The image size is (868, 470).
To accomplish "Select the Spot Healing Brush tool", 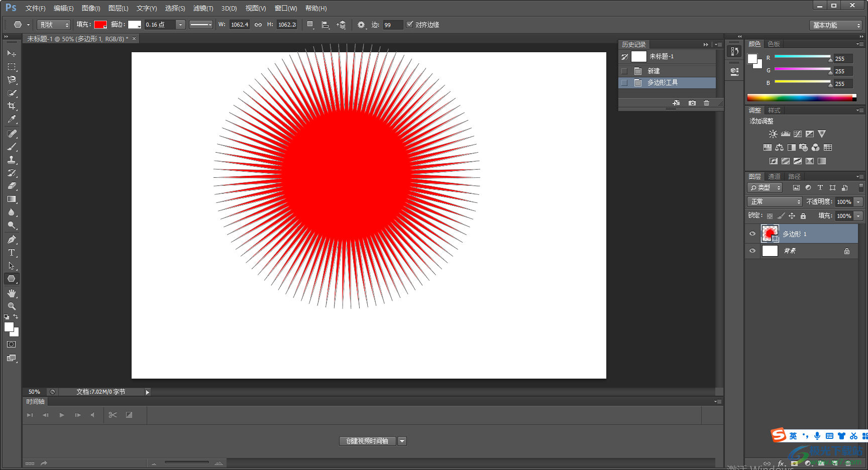I will click(12, 134).
